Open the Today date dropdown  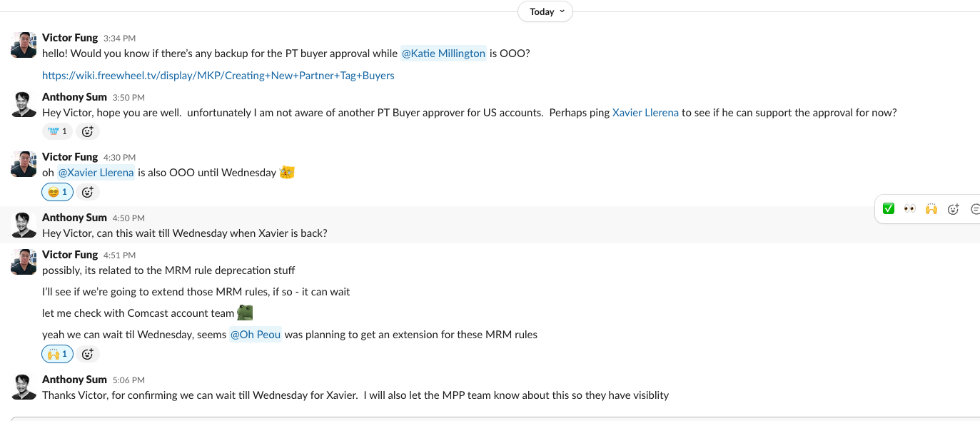545,12
